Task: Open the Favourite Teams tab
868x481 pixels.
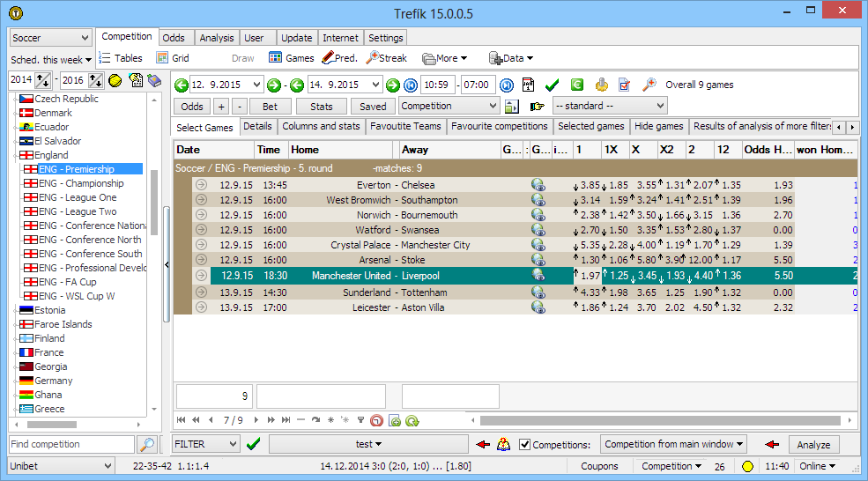Action: [405, 126]
